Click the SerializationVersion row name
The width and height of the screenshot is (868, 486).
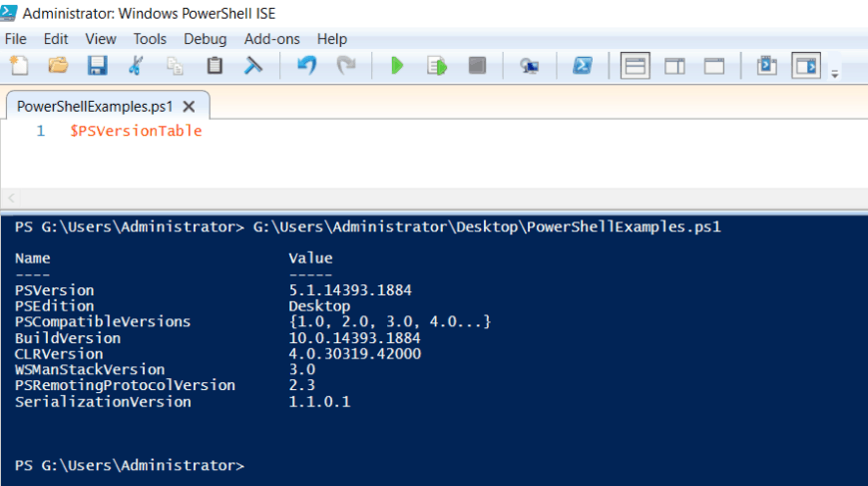click(x=103, y=401)
